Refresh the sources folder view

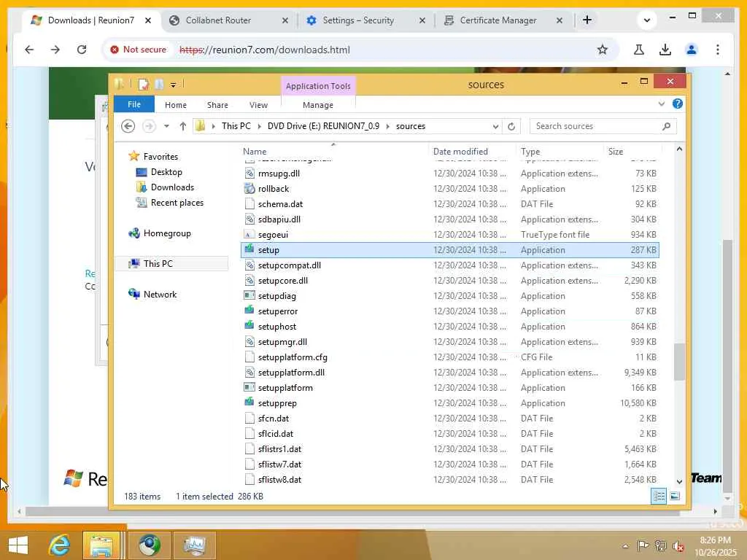point(511,126)
